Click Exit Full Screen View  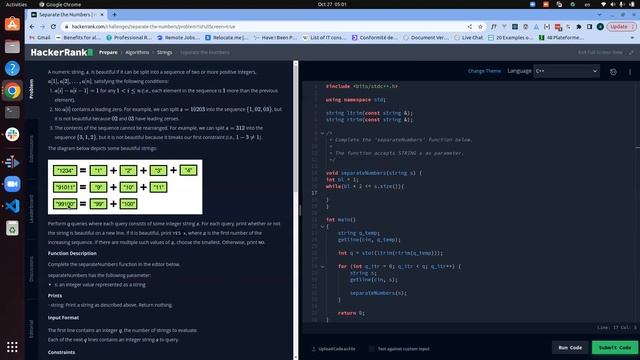point(600,52)
